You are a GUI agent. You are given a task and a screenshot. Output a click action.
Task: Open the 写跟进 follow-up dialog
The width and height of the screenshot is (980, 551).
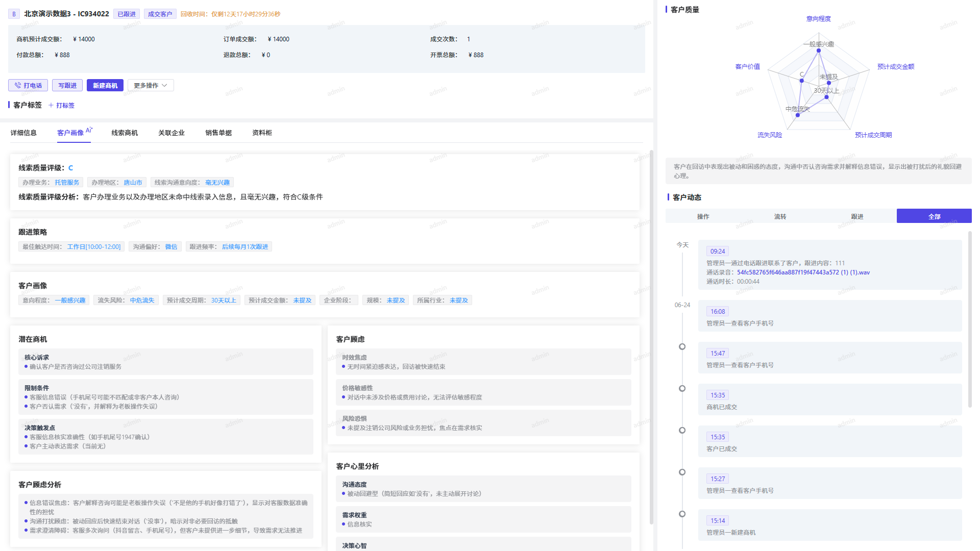tap(67, 85)
